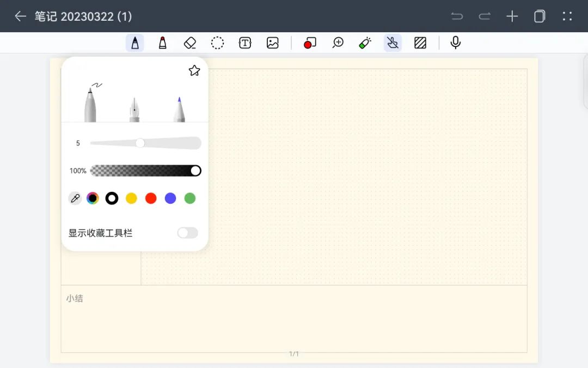Select the laser pointer tool
The image size is (588, 368).
tap(365, 43)
